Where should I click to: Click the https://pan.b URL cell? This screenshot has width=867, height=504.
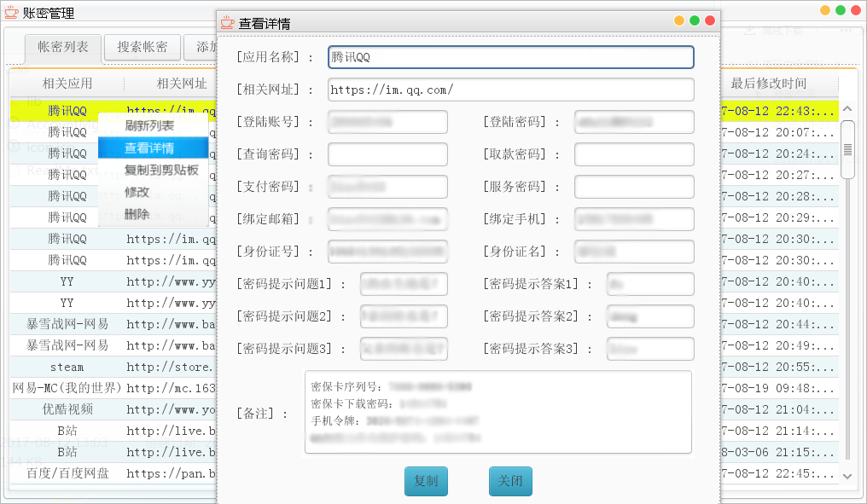(171, 473)
